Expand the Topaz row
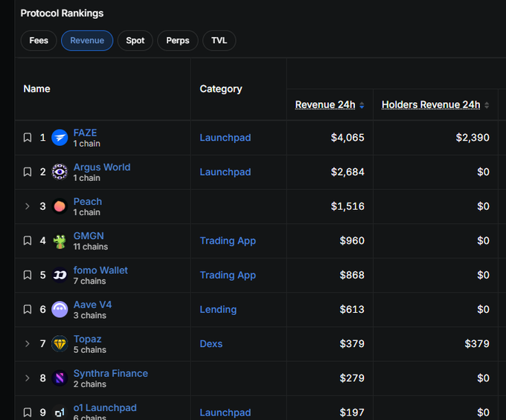 28,344
